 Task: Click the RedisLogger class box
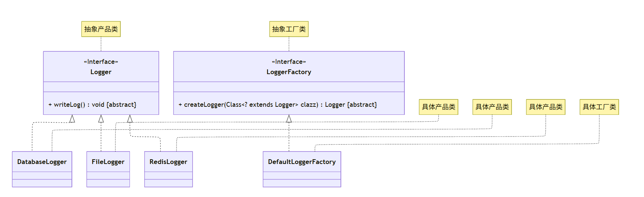pyautogui.click(x=168, y=169)
